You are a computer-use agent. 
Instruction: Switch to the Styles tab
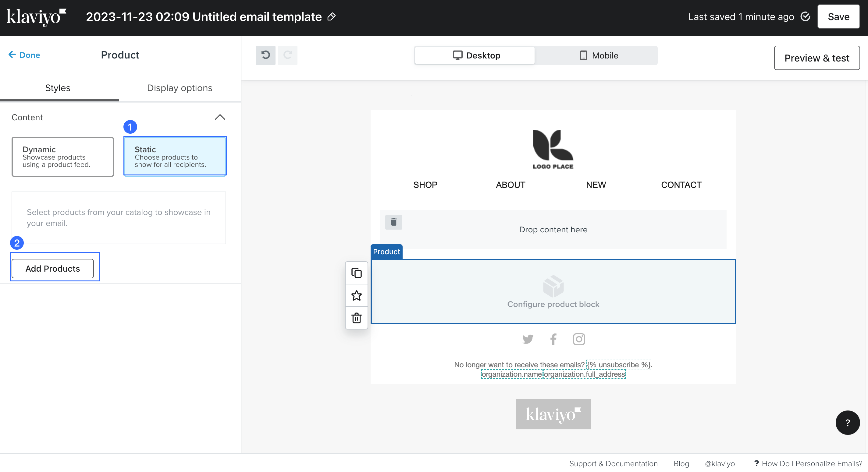(x=58, y=88)
